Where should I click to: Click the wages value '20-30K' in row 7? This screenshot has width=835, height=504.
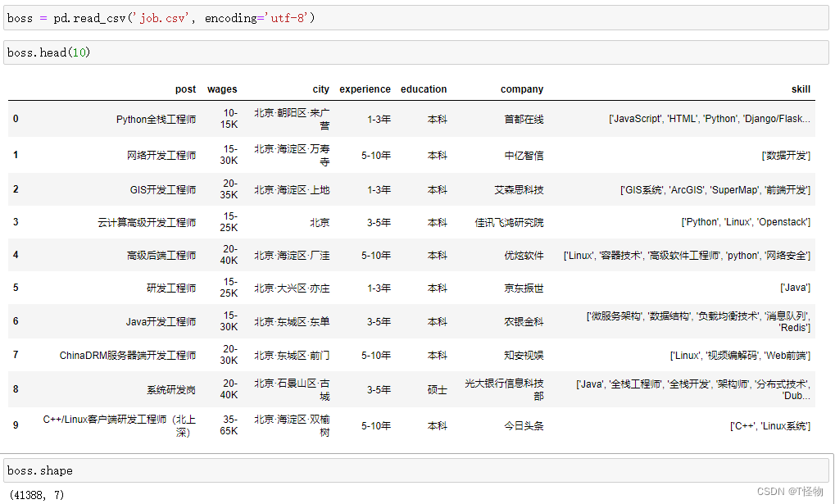pyautogui.click(x=229, y=355)
